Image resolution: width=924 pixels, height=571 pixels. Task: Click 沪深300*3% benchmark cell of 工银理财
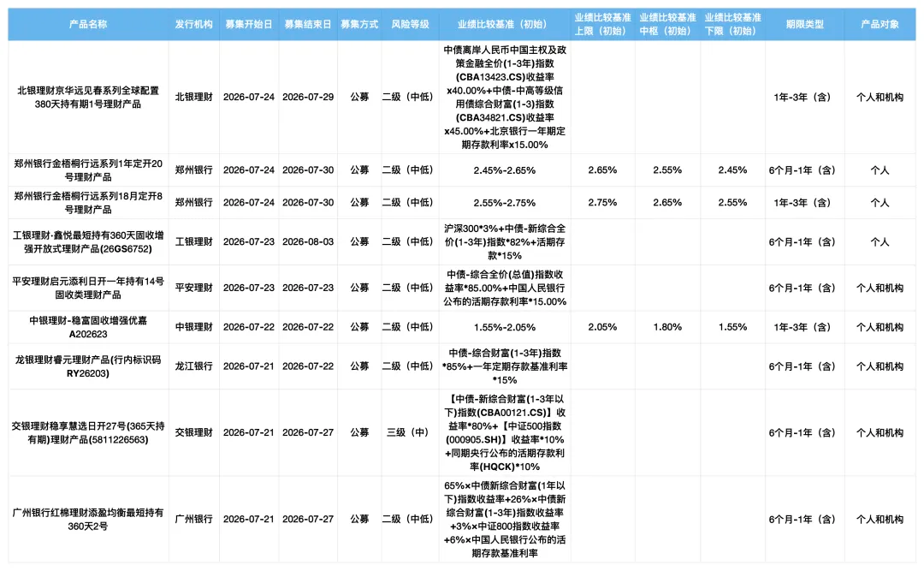[x=505, y=242]
